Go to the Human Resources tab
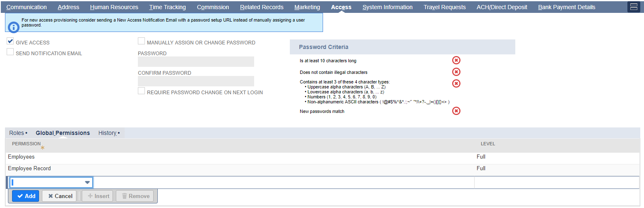This screenshot has width=644, height=208. pos(114,7)
